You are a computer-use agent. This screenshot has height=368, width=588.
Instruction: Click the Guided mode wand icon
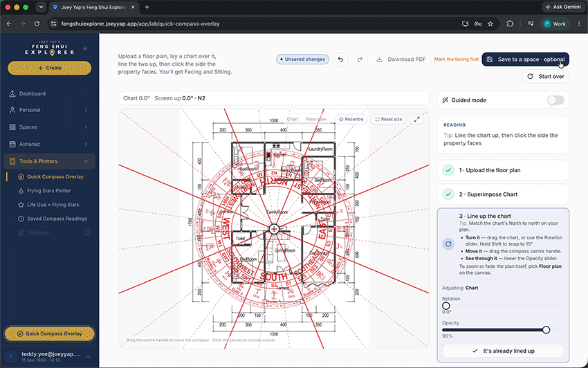(445, 100)
